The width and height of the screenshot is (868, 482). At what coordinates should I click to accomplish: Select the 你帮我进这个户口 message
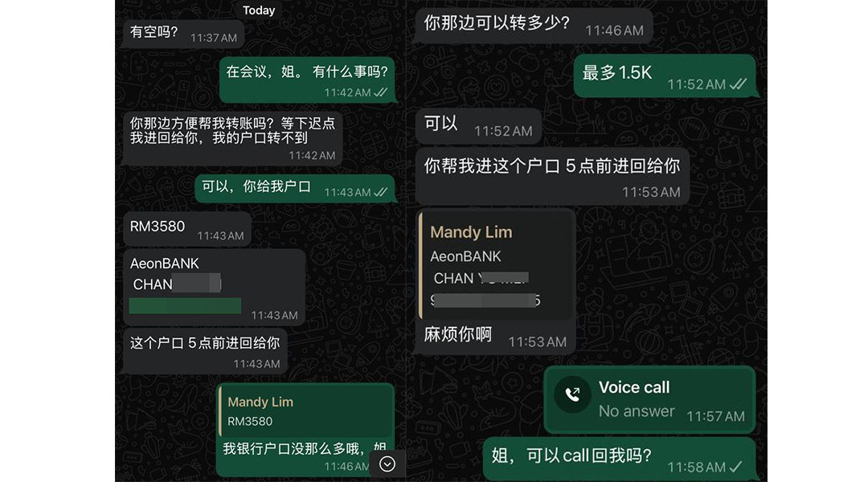coord(552,176)
